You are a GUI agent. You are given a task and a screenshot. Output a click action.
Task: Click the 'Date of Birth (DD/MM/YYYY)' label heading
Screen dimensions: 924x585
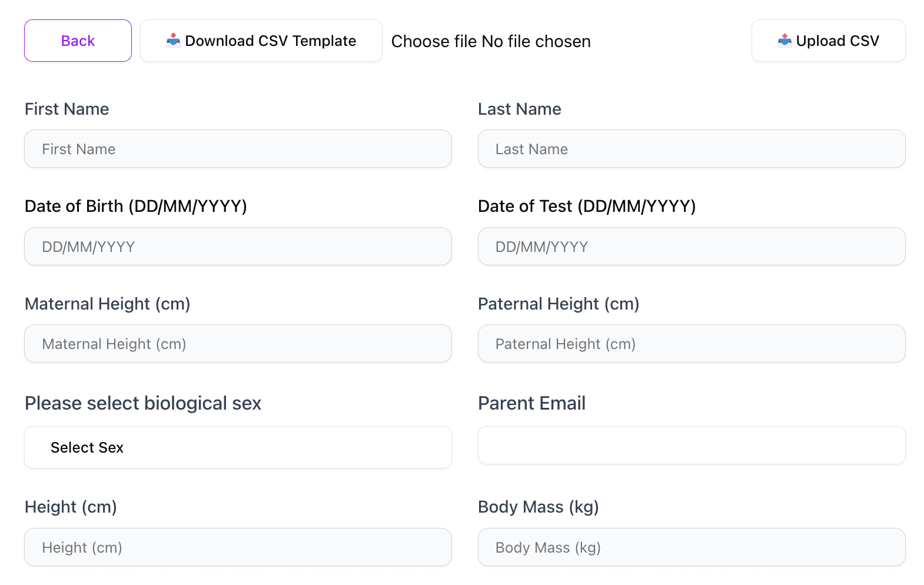136,206
